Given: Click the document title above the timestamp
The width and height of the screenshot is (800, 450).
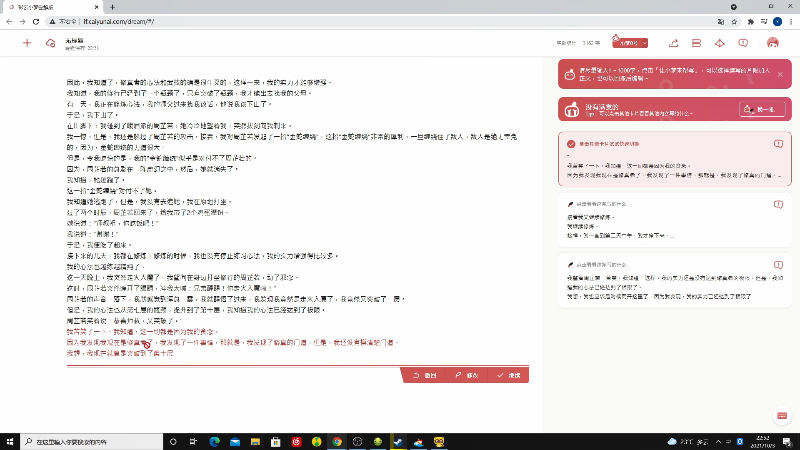Looking at the screenshot, I should tap(74, 40).
